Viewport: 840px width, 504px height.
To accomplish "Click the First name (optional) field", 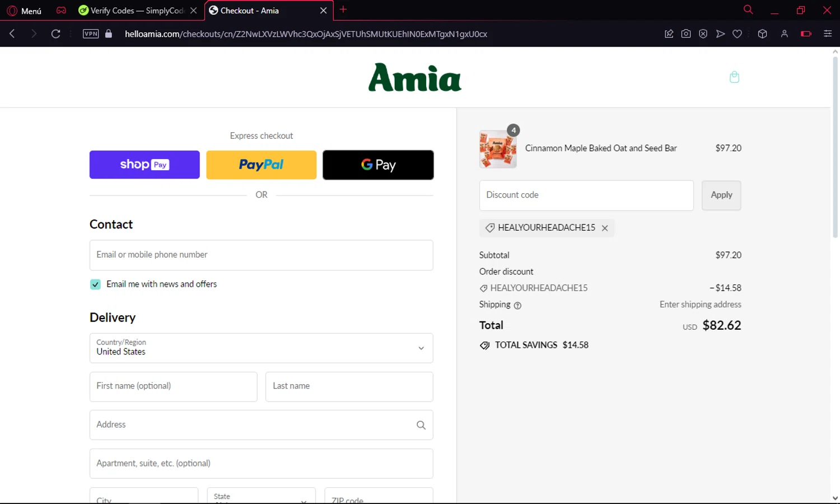I will tap(173, 386).
